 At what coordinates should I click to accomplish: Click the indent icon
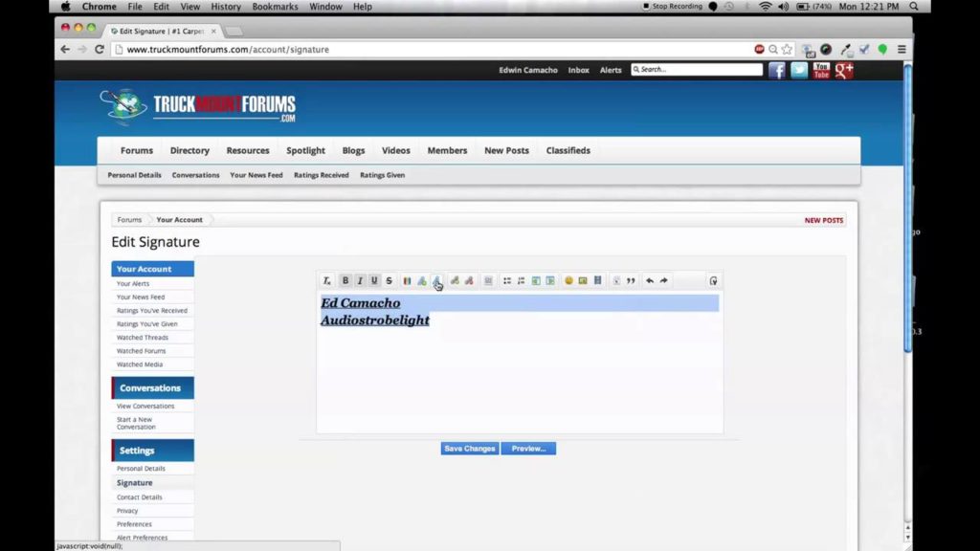pyautogui.click(x=550, y=281)
